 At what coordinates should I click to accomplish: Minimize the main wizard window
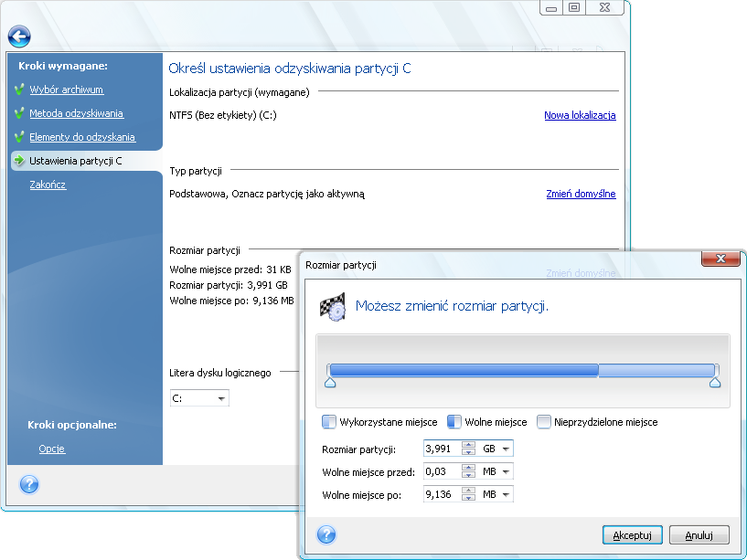click(551, 7)
